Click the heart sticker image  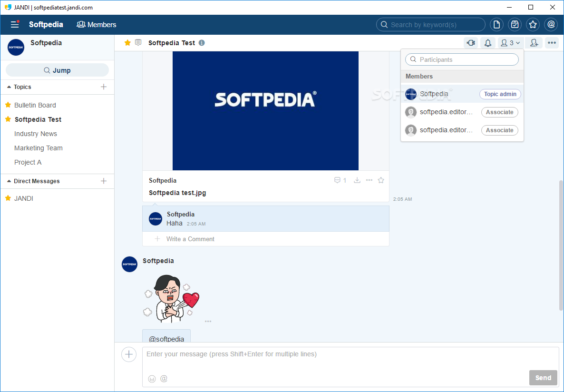172,299
